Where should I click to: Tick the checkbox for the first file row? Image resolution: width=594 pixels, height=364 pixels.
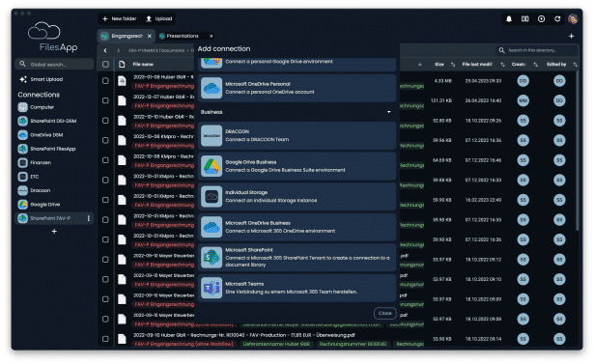tap(105, 81)
